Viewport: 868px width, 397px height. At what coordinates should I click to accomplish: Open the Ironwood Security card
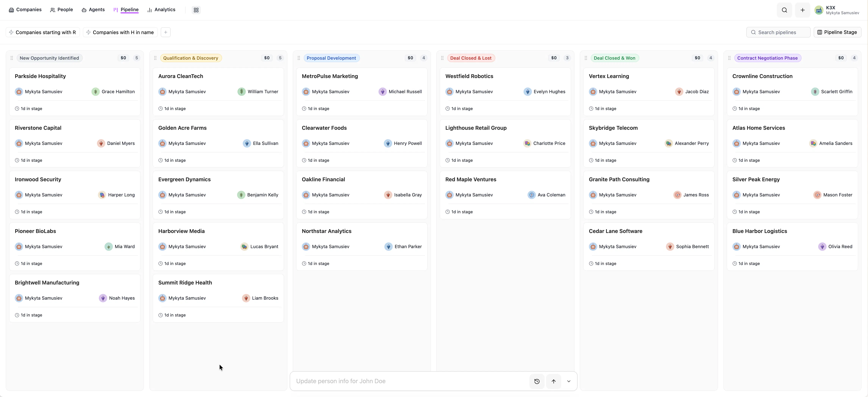coord(75,195)
